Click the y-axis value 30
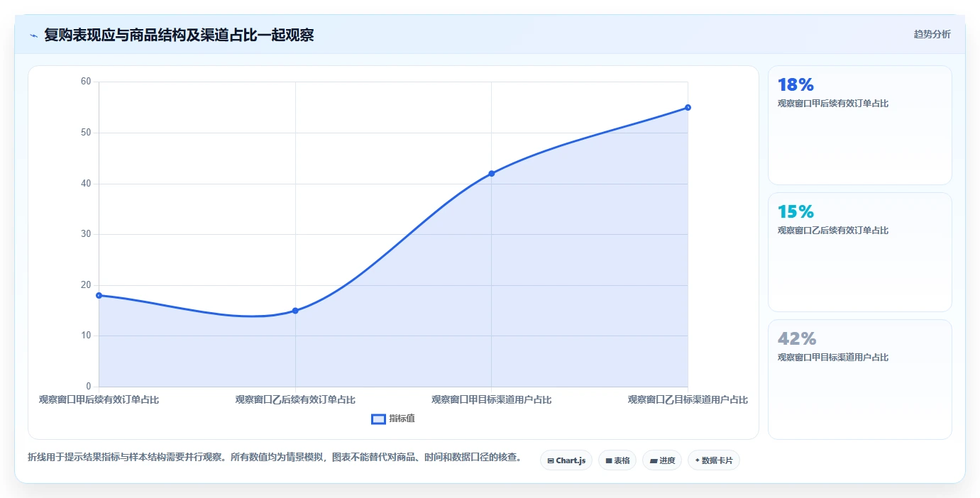Screen dimensions: 980x498 click(x=86, y=234)
